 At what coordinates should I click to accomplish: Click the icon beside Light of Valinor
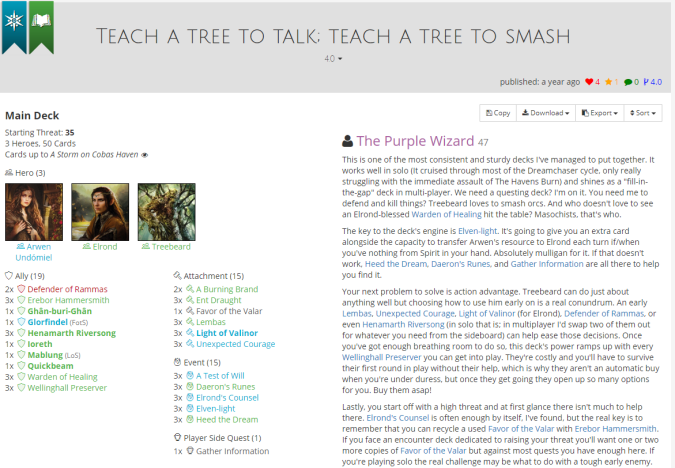coord(190,332)
